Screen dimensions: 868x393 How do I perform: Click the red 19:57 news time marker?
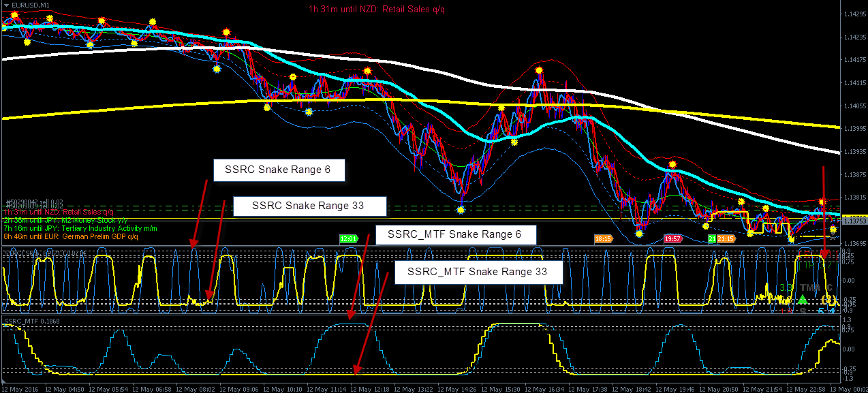coord(673,239)
